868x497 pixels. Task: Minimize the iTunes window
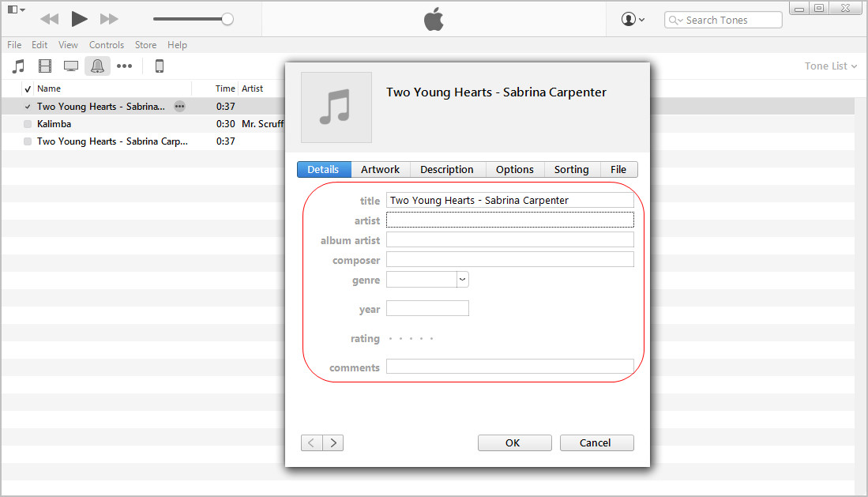(x=798, y=9)
